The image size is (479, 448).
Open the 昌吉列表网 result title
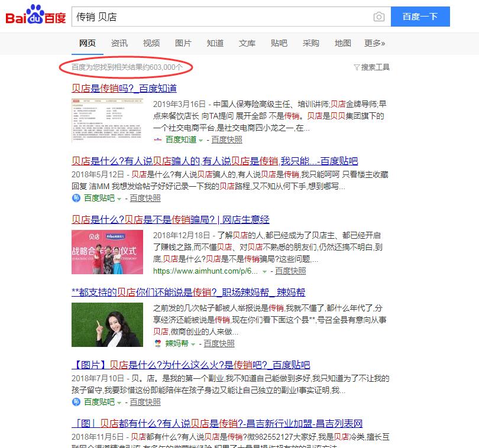pos(217,424)
